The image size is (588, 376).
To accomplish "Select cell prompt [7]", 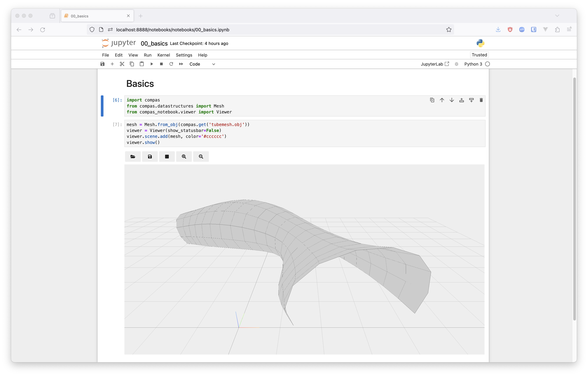I will pos(117,124).
